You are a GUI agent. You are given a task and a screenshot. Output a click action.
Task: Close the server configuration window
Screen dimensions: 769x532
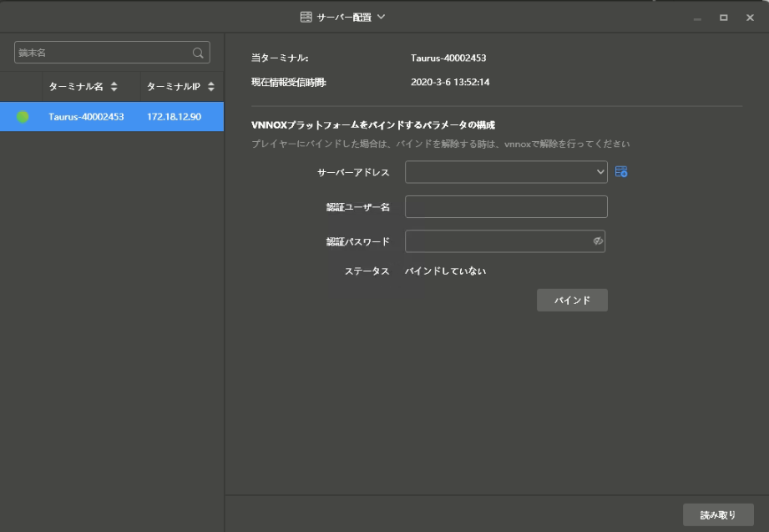749,18
